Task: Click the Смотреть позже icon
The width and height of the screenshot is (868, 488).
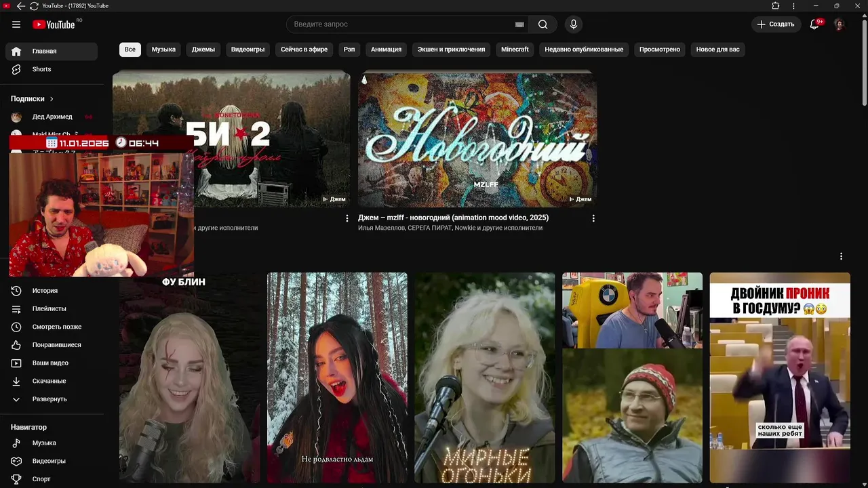Action: 16,327
